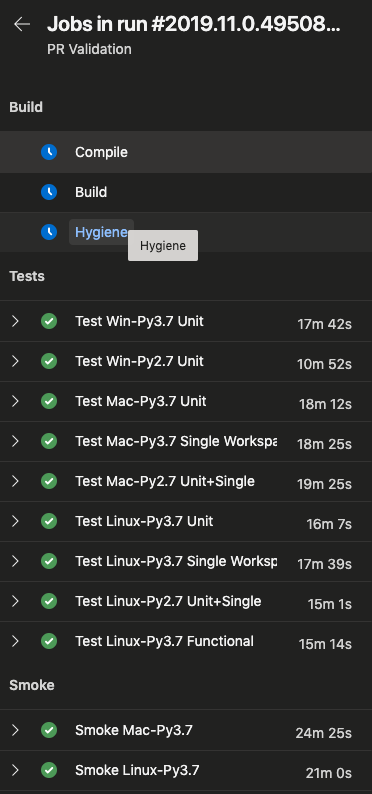
Task: Open the Build job under Build stage
Action: tap(91, 192)
